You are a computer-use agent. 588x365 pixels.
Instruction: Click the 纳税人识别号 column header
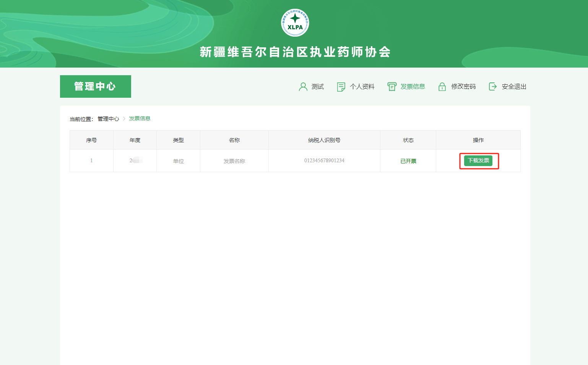tap(324, 140)
